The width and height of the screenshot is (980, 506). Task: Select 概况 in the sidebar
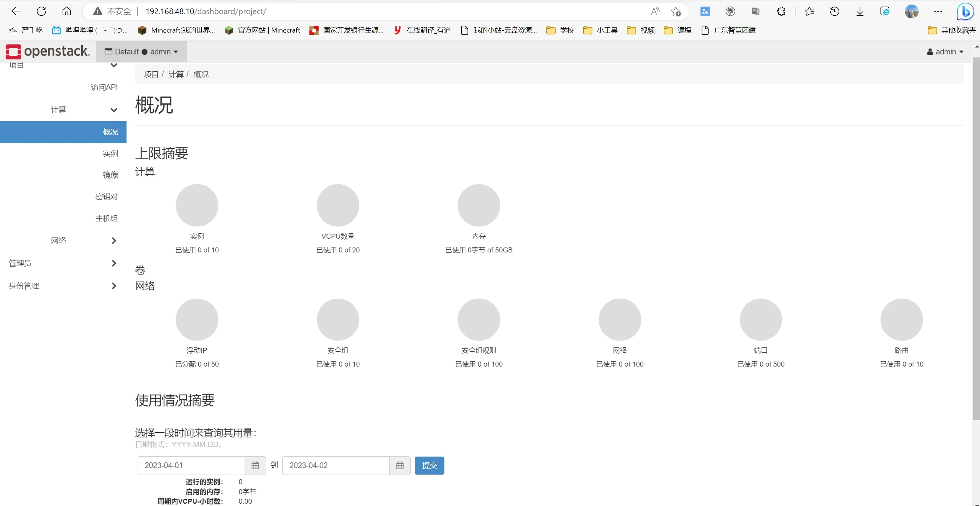pyautogui.click(x=63, y=132)
